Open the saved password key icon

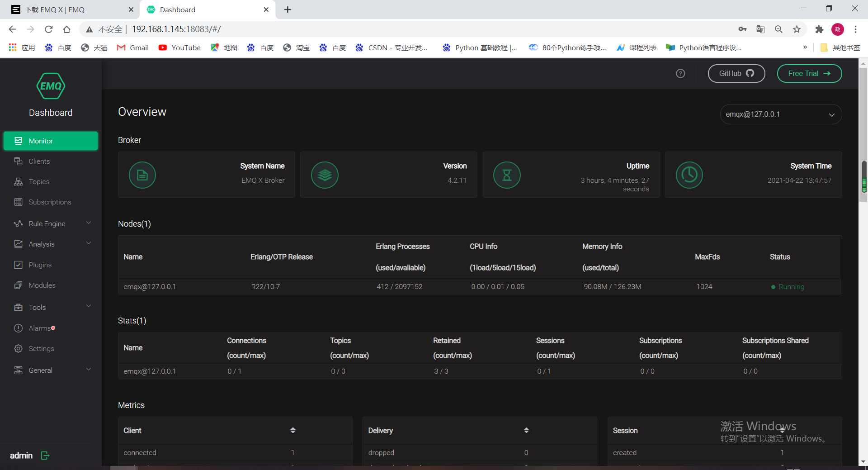tap(742, 29)
